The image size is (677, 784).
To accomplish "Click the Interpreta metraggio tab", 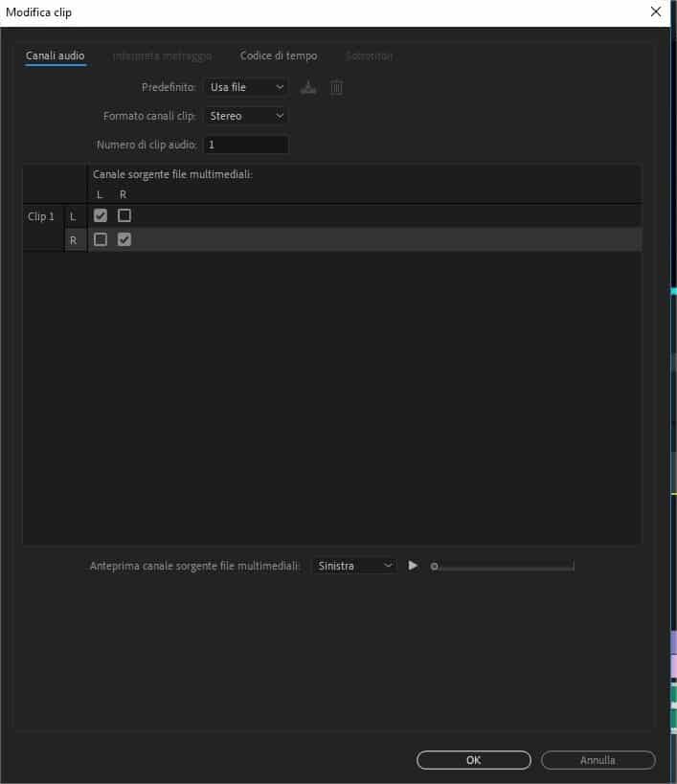I will pos(162,56).
